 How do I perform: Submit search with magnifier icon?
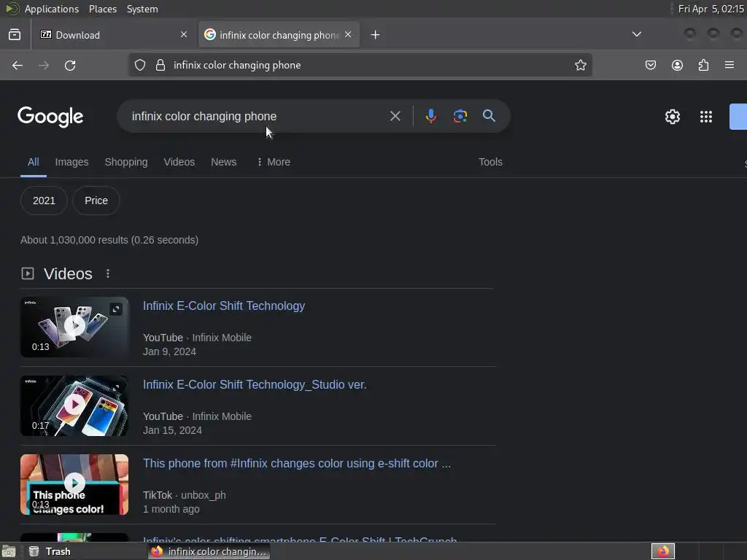tap(489, 116)
